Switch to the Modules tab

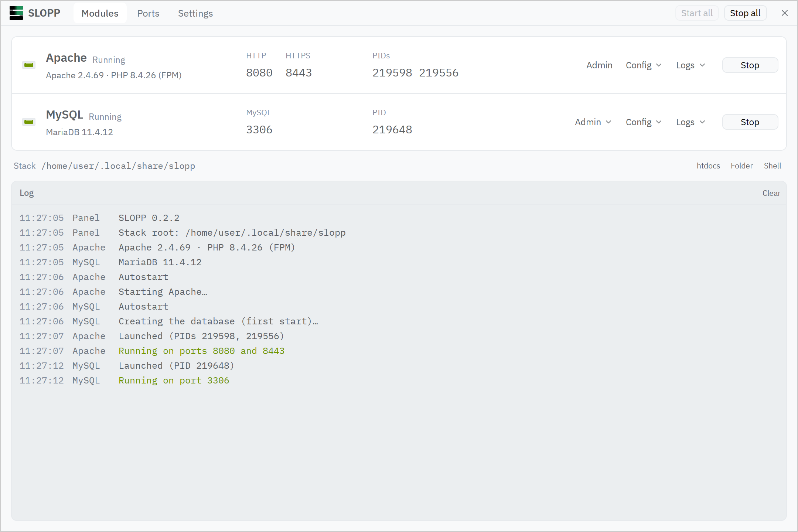click(100, 13)
